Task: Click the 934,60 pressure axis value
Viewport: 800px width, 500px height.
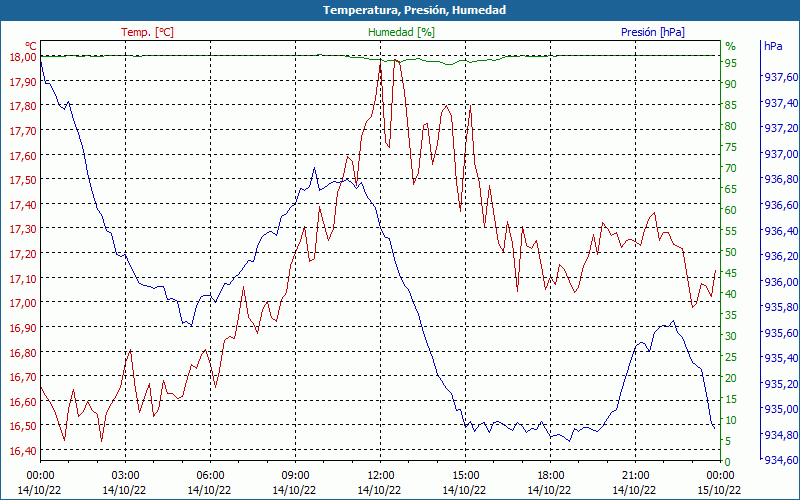Action: point(781,460)
